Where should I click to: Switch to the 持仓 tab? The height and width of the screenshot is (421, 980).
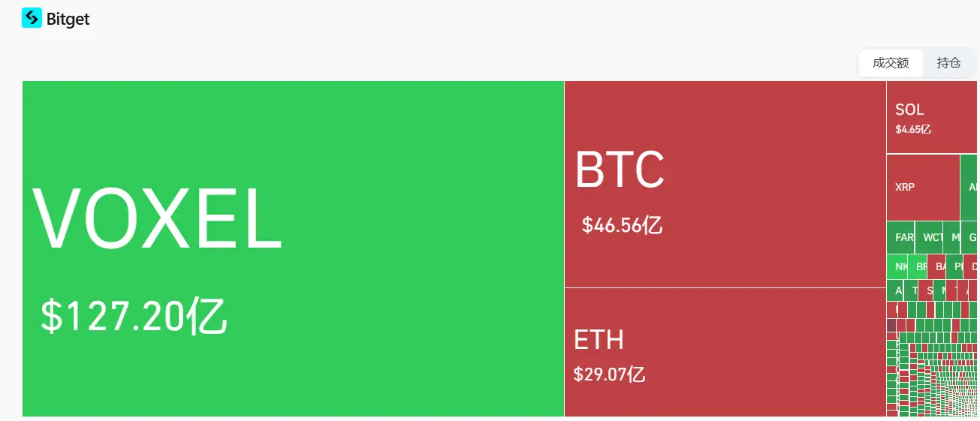coord(948,63)
